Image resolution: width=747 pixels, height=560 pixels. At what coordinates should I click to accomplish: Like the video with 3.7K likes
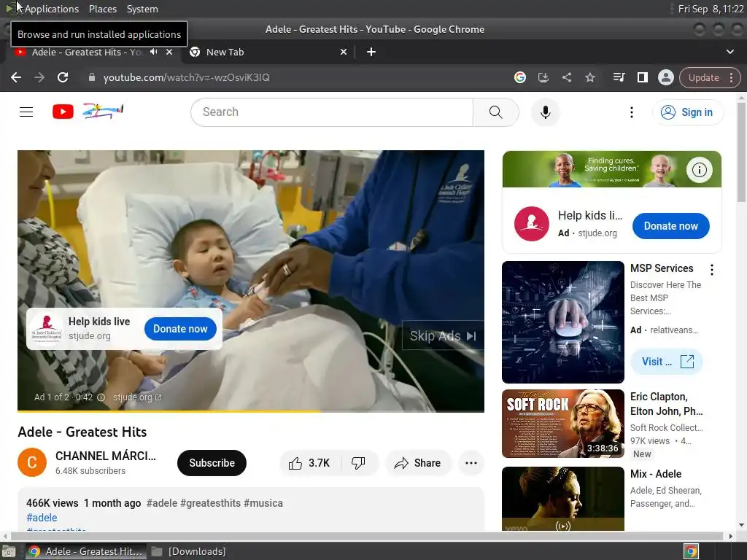(x=310, y=463)
